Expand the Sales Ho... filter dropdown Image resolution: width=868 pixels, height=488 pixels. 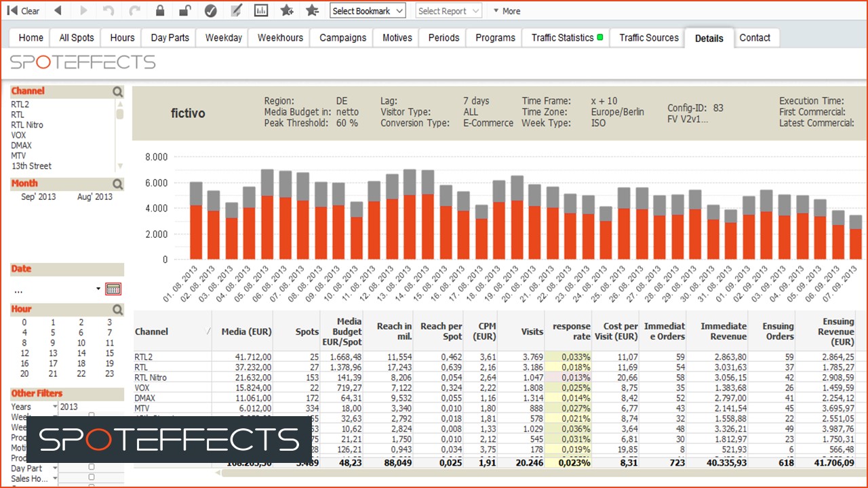pos(55,479)
